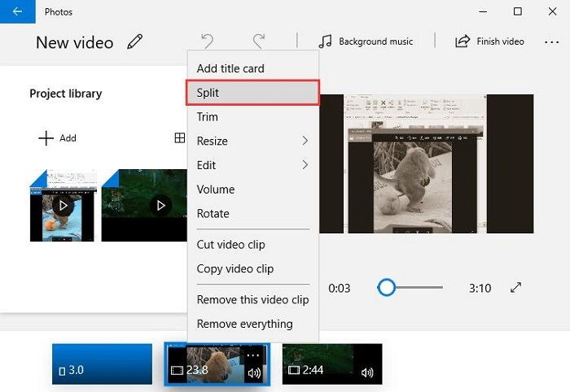Open the three-dot more options menu

tap(551, 41)
